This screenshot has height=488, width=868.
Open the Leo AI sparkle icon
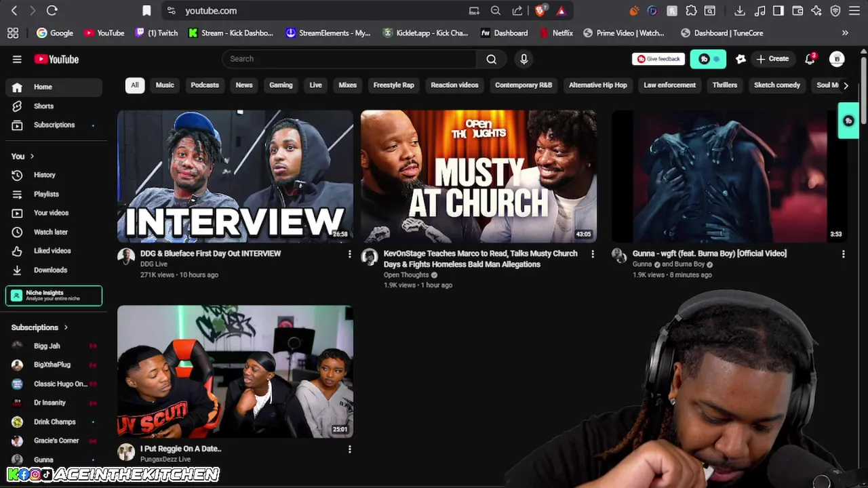816,11
